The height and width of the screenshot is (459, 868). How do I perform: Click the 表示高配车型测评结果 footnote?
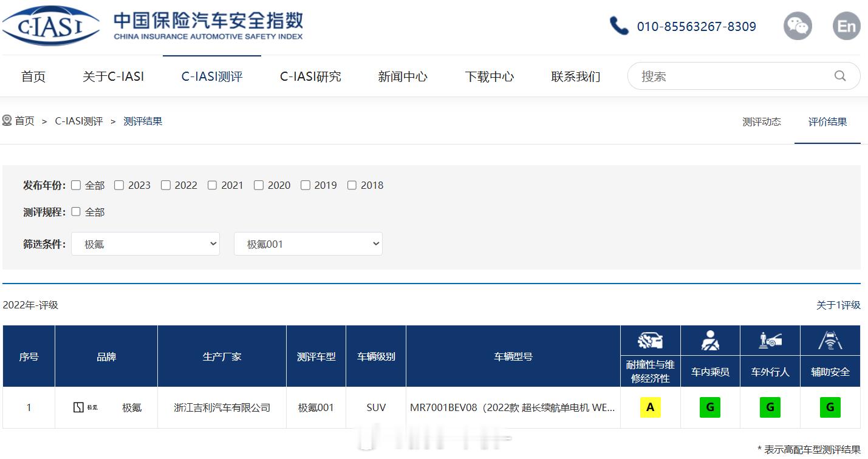pos(809,449)
